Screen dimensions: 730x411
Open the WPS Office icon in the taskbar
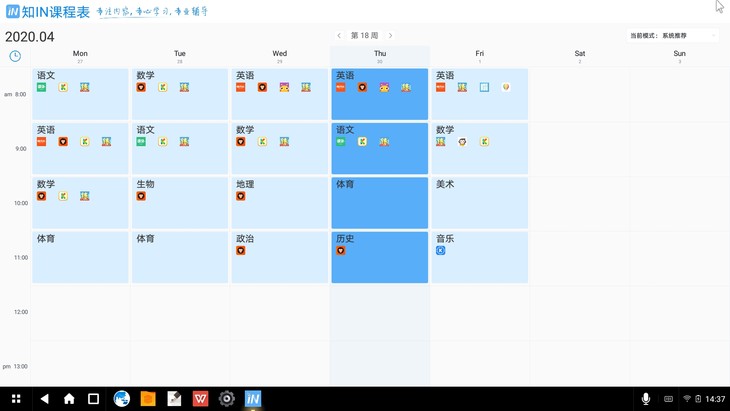pos(200,398)
